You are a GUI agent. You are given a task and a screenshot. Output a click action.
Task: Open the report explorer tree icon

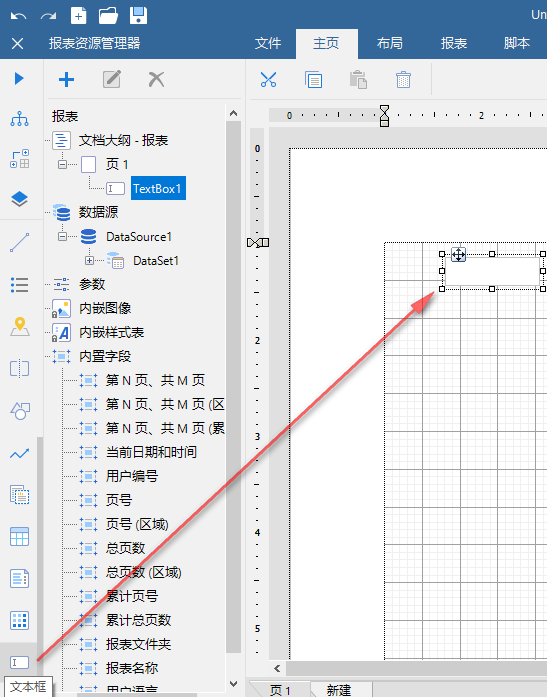20,119
